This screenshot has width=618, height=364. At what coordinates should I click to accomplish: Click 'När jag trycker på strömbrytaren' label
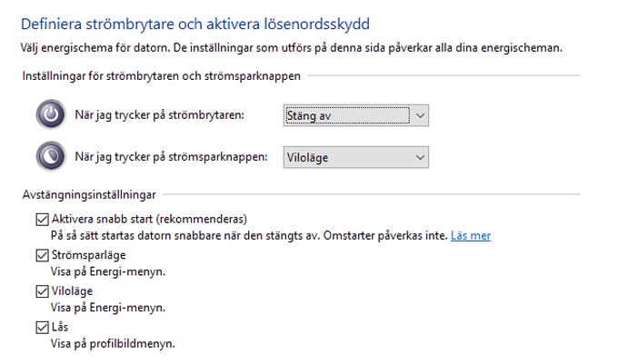pos(160,115)
